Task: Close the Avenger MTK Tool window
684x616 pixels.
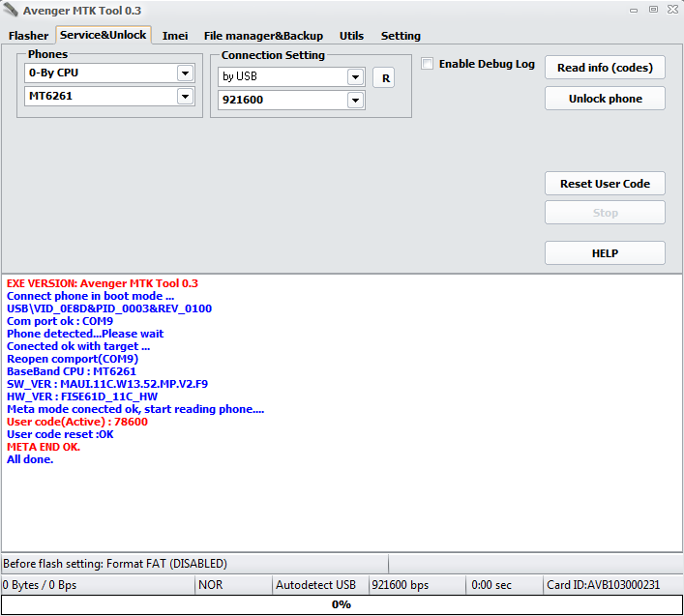Action: pyautogui.click(x=672, y=9)
